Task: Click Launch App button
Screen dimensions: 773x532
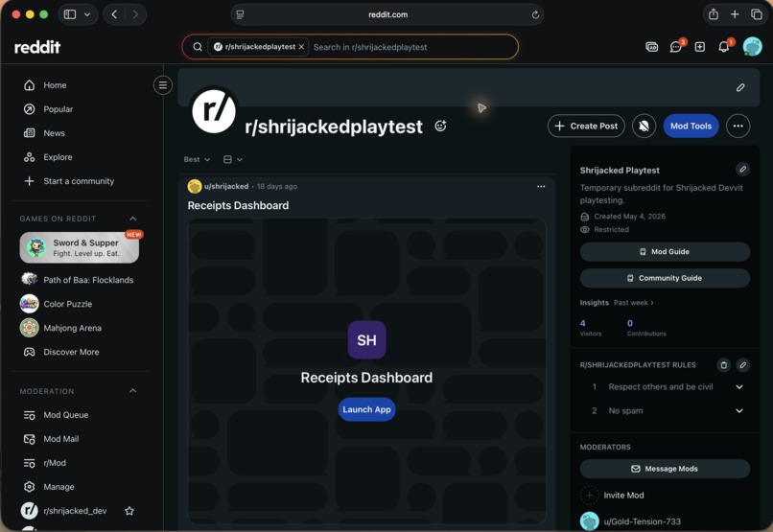Action: tap(366, 409)
